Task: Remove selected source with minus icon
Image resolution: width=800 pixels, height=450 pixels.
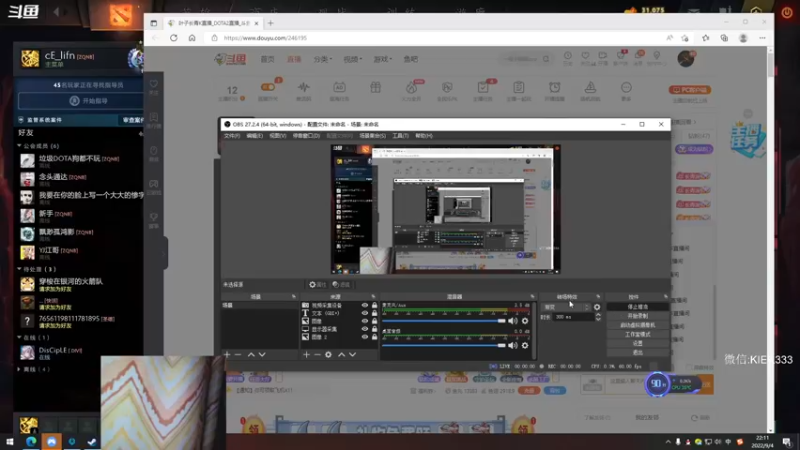Action: (x=317, y=354)
